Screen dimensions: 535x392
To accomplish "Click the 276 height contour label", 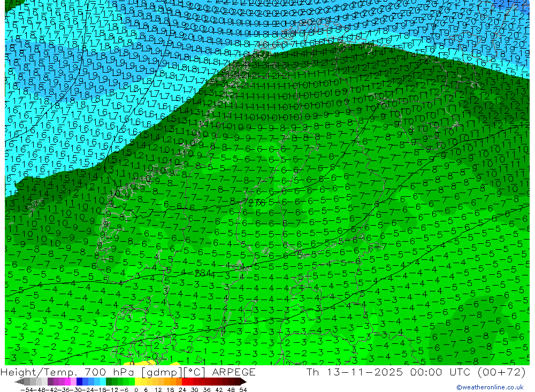I will pyautogui.click(x=256, y=203).
